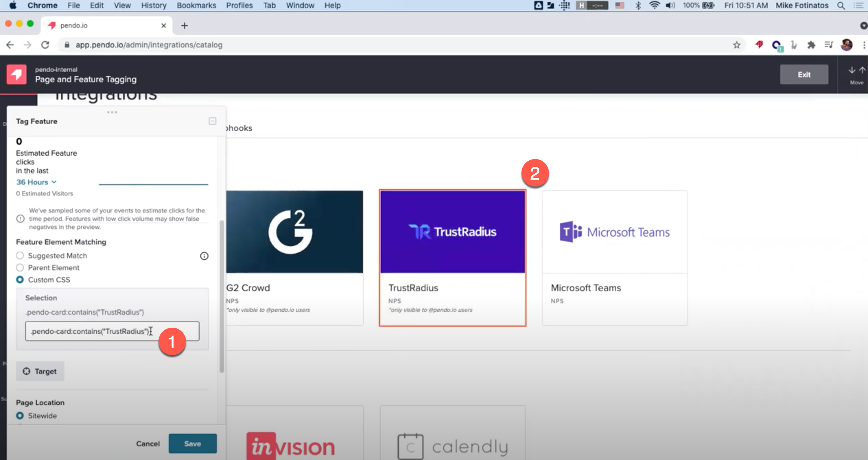Go forward with the browser forward arrow
This screenshot has height=460, width=868.
point(27,45)
